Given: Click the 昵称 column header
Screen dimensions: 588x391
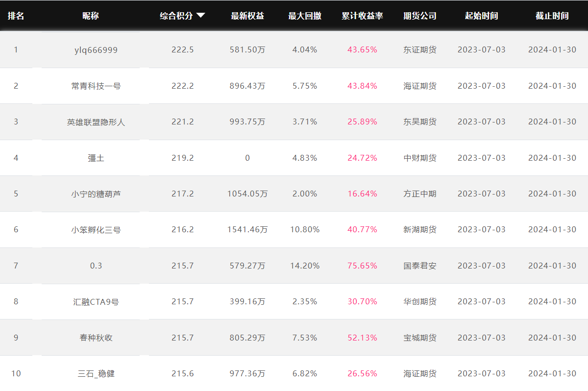Looking at the screenshot, I should [x=91, y=16].
